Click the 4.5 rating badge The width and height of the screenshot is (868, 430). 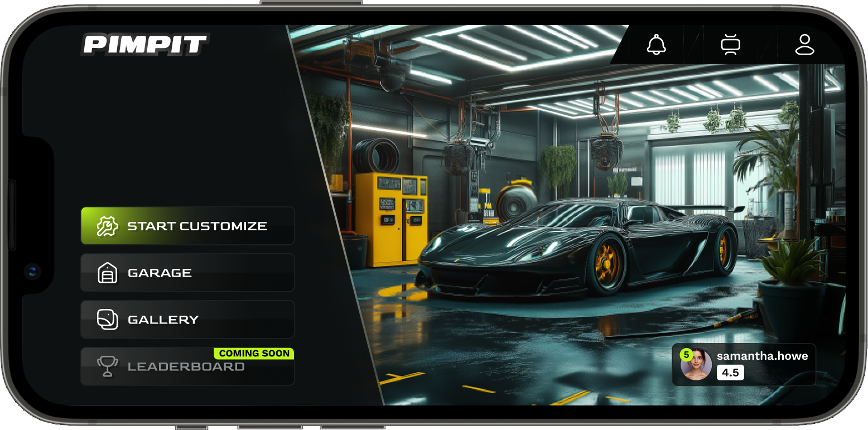730,373
